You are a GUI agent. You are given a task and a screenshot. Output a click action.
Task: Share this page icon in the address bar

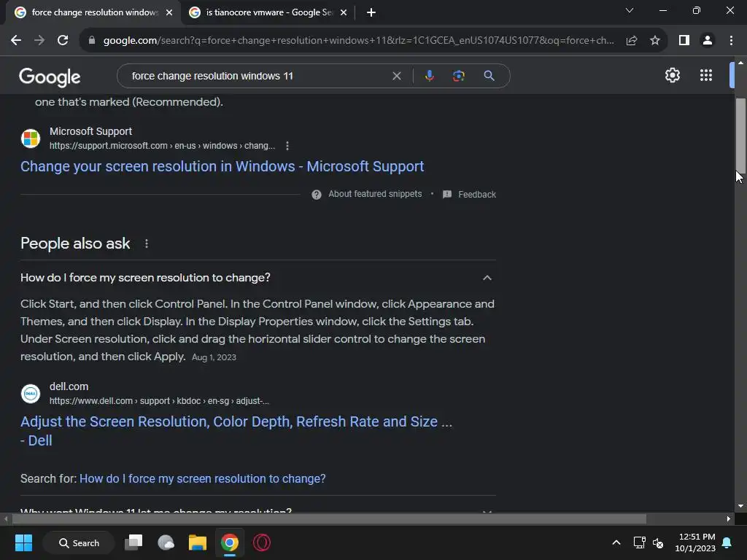(x=632, y=41)
